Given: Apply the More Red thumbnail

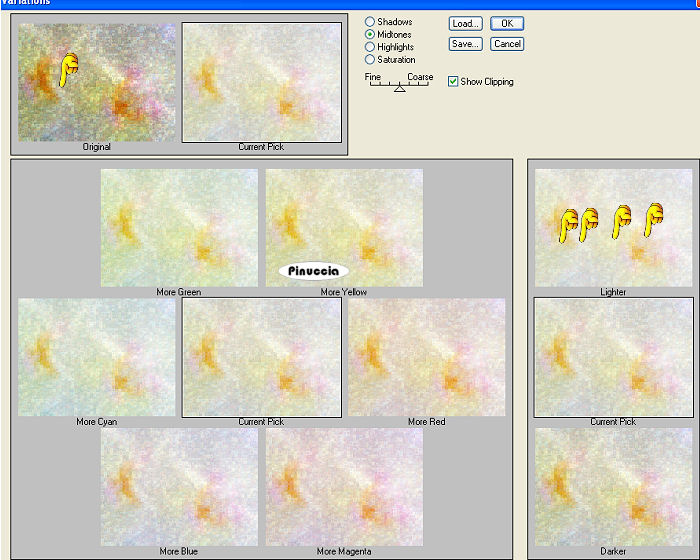Looking at the screenshot, I should (x=426, y=357).
